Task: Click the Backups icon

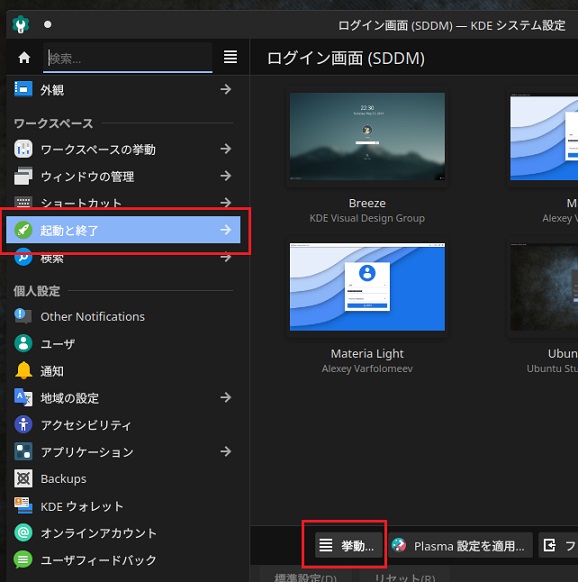Action: pyautogui.click(x=23, y=479)
